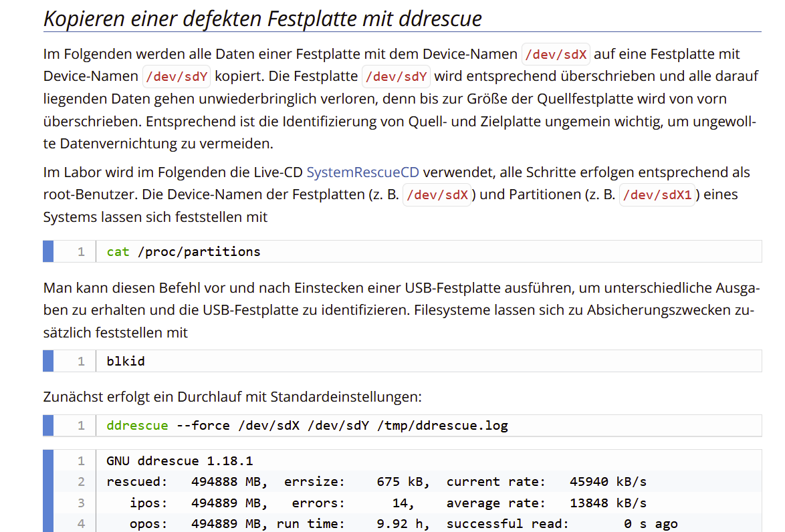
Task: Click the "run time: 9.92 h" value
Action: point(353,523)
